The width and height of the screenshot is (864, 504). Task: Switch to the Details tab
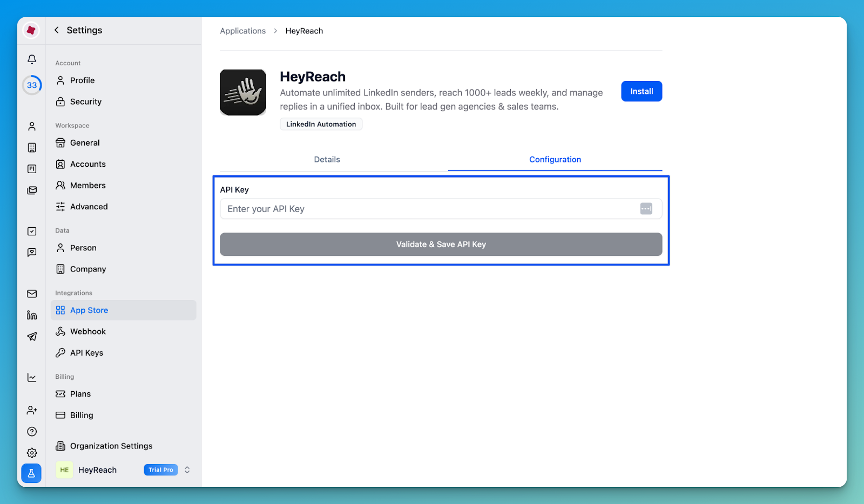point(327,160)
